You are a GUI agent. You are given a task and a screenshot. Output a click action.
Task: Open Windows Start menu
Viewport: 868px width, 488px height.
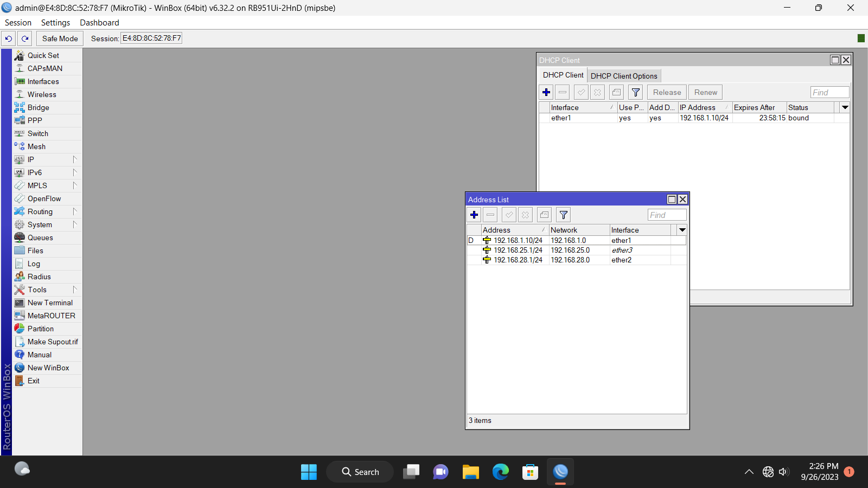coord(309,472)
